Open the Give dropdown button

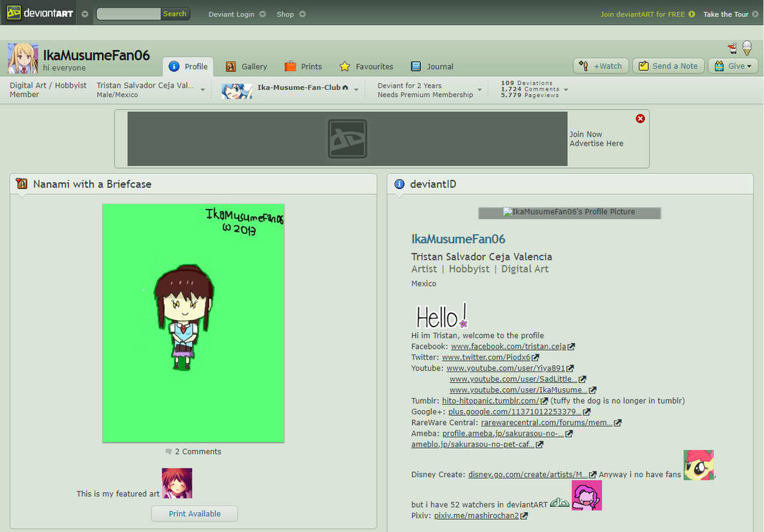733,66
